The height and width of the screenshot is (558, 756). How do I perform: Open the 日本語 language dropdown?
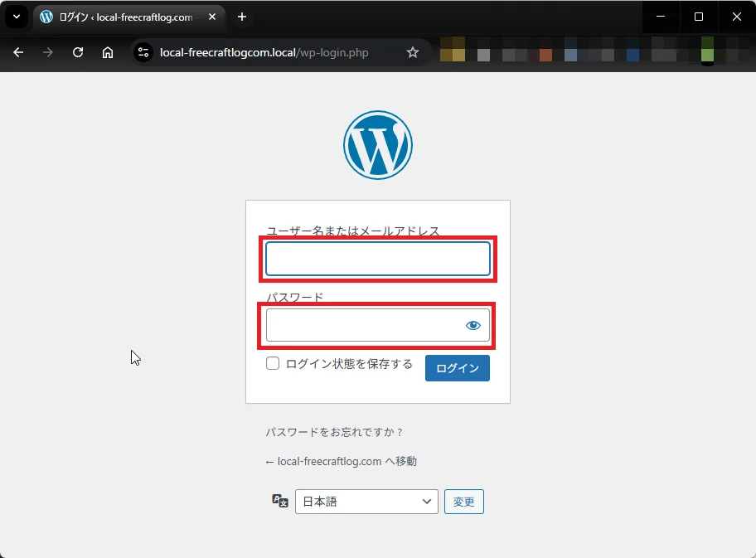366,502
